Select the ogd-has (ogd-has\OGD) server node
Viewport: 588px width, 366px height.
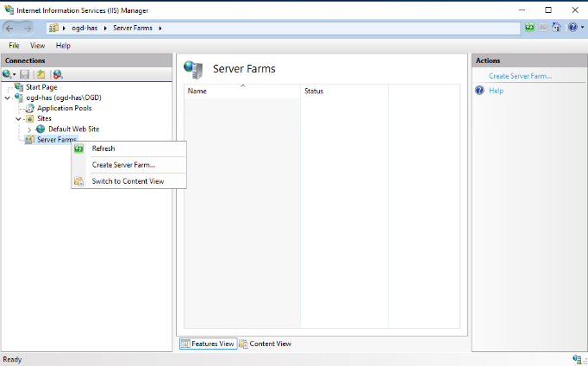pos(64,98)
